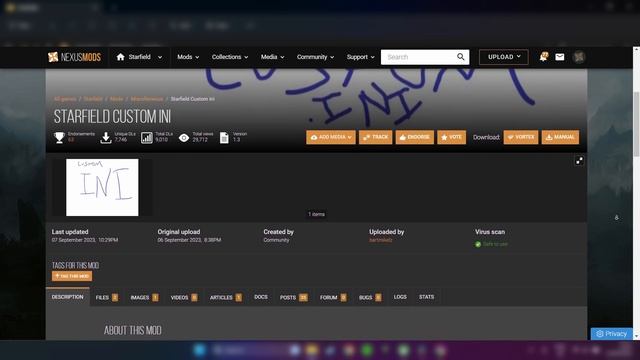Click the All games breadcrumb link
640x360 pixels.
click(x=65, y=99)
